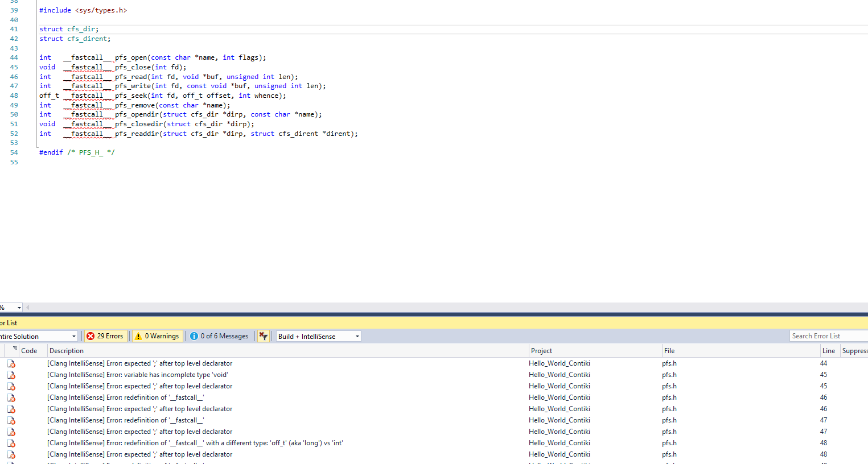Toggle the 0 of 6 Messages filter
Screen dimensions: 868x464
pyautogui.click(x=219, y=336)
